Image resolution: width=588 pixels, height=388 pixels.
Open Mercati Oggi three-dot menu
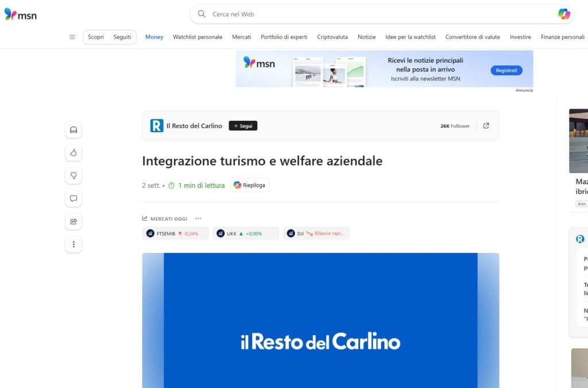pyautogui.click(x=198, y=218)
